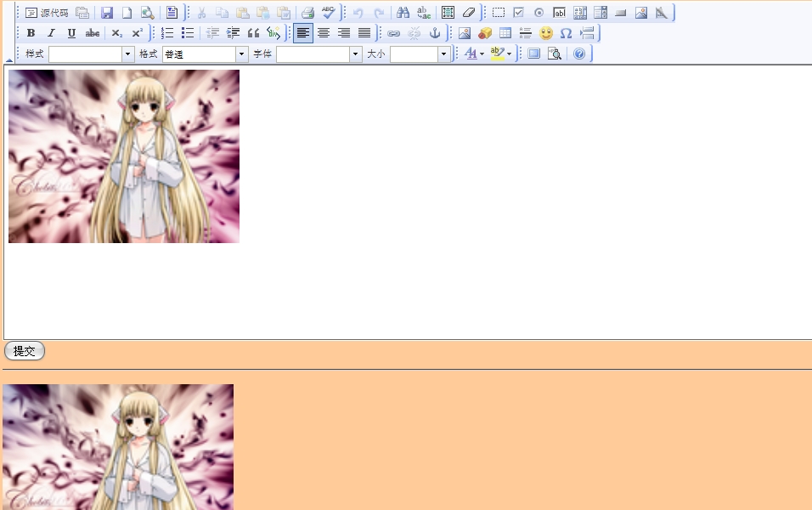The height and width of the screenshot is (510, 812).
Task: Toggle Underline formatting
Action: point(71,33)
